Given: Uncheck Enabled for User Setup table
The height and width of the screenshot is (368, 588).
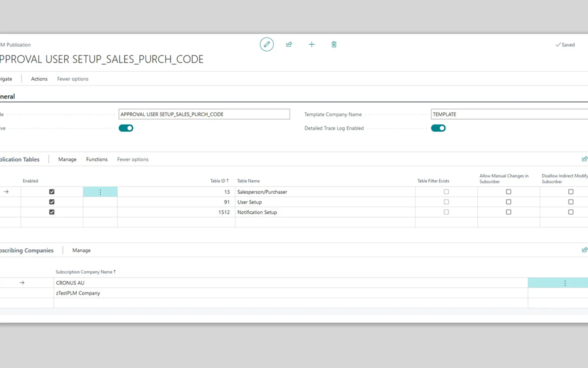Looking at the screenshot, I should point(52,202).
